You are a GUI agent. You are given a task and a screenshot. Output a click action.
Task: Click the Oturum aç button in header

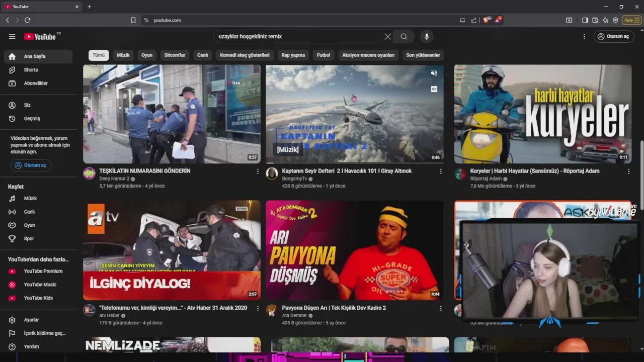coord(613,37)
